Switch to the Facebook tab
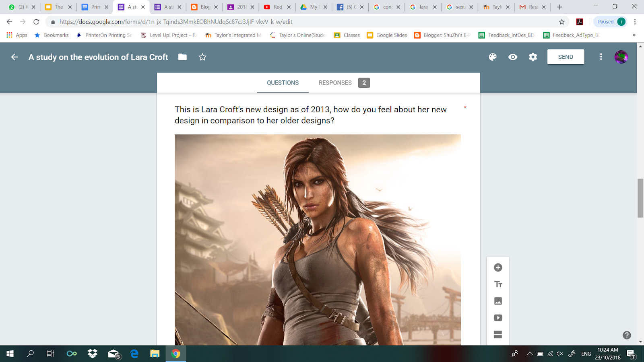Screen dimensions: 644x362 point(350,7)
